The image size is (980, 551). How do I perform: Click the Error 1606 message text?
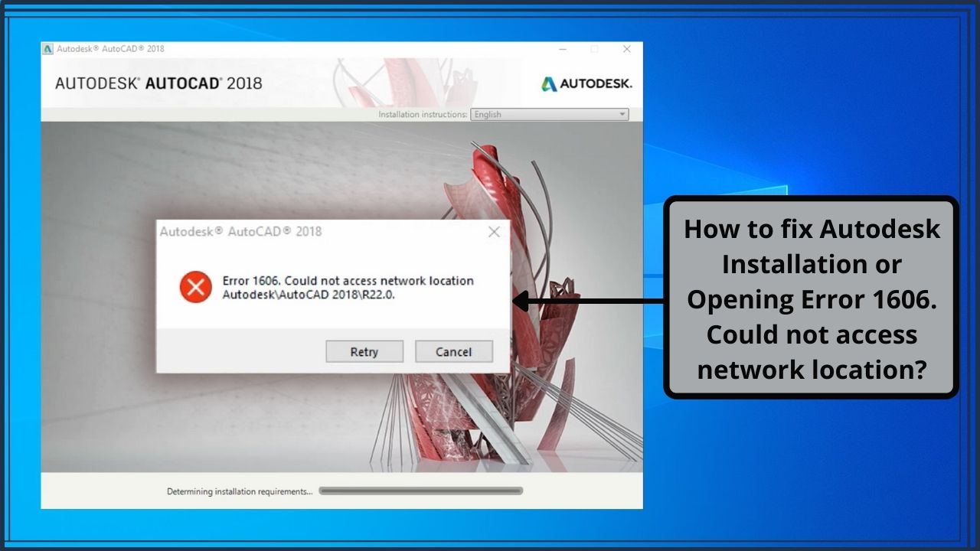[348, 288]
